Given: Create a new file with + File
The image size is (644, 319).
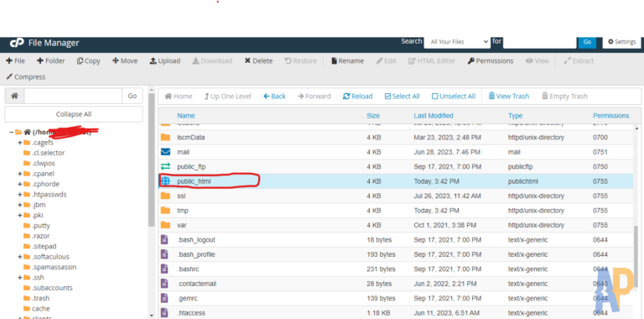Looking at the screenshot, I should (15, 60).
